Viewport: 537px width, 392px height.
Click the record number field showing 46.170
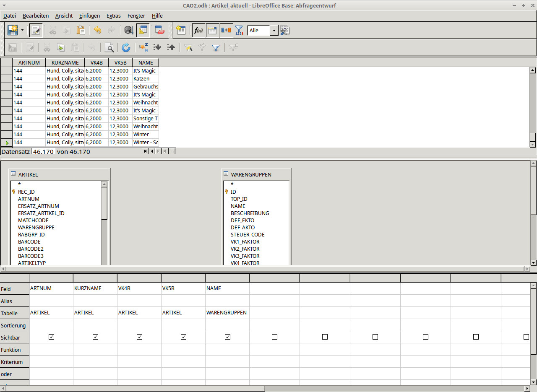coord(43,151)
